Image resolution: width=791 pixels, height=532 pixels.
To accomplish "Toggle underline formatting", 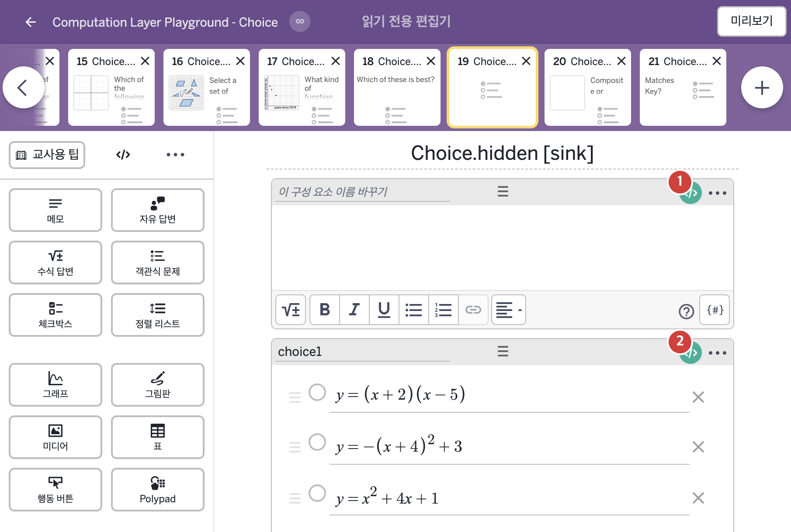I will (x=384, y=310).
